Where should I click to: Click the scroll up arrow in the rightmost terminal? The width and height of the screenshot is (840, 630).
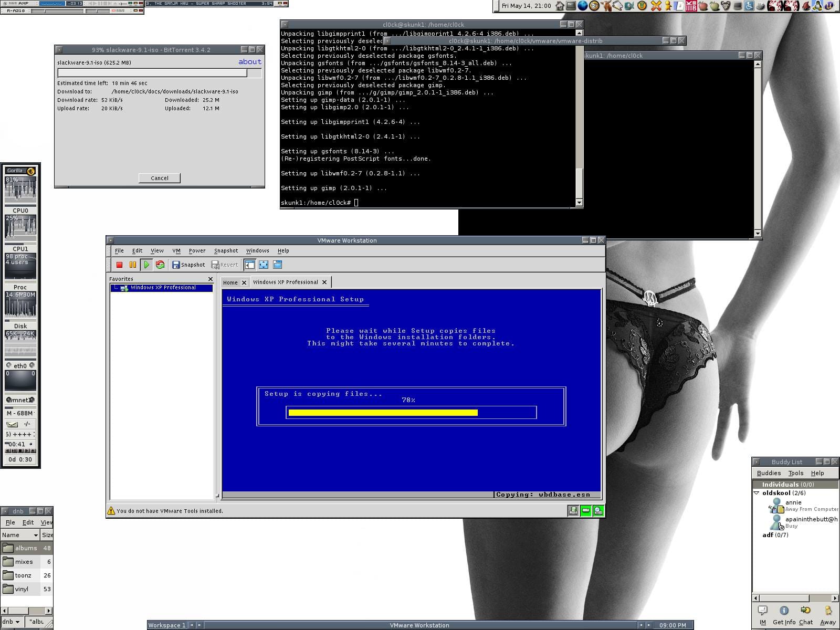pos(758,65)
